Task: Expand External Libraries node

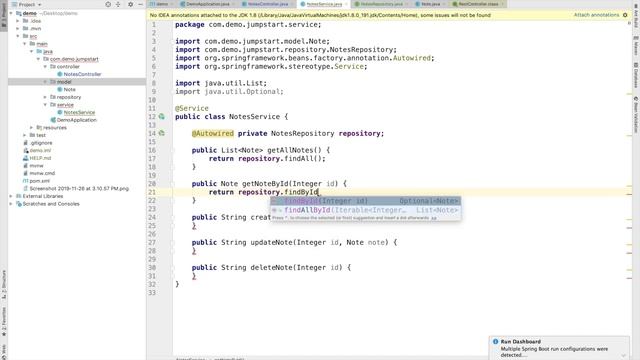Action: (11, 196)
